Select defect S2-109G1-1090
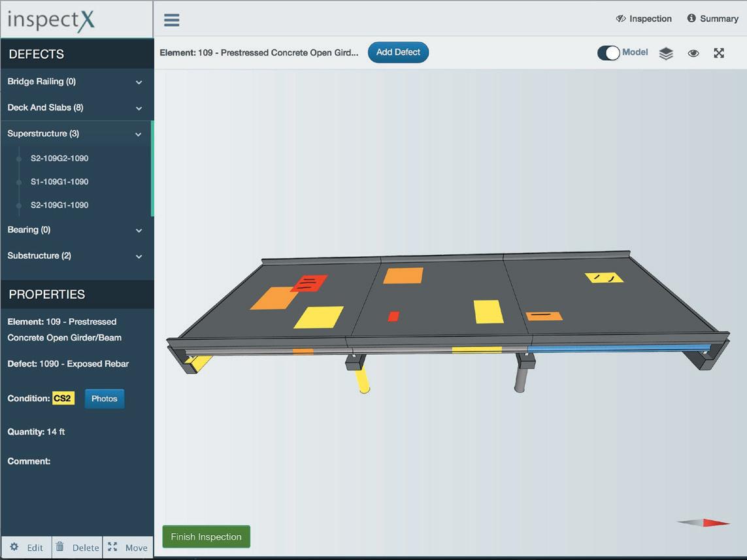The image size is (747, 560). (59, 205)
